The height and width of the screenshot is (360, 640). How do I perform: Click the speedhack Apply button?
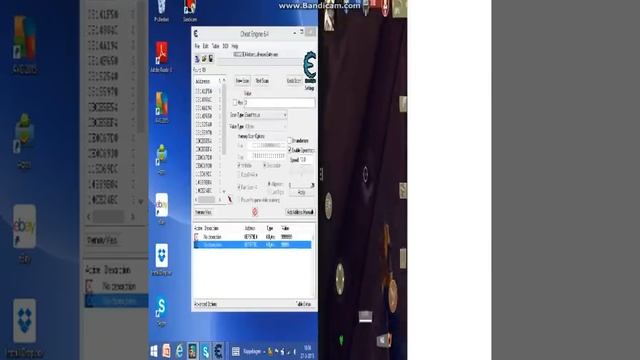302,192
